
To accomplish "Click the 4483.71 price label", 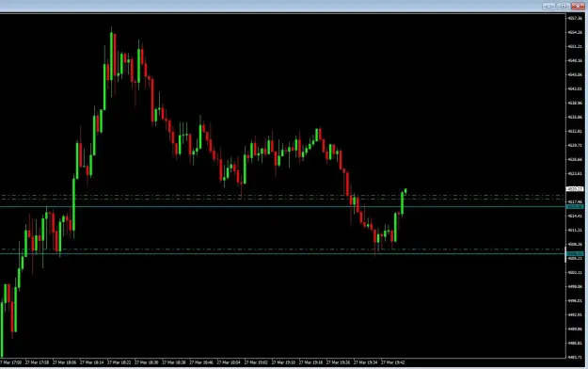I will click(575, 358).
